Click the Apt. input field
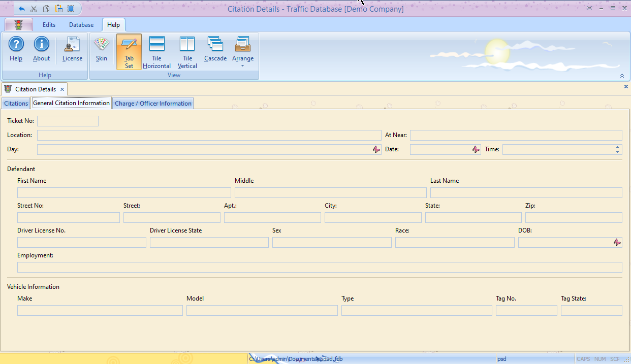The height and width of the screenshot is (364, 631). pos(272,217)
